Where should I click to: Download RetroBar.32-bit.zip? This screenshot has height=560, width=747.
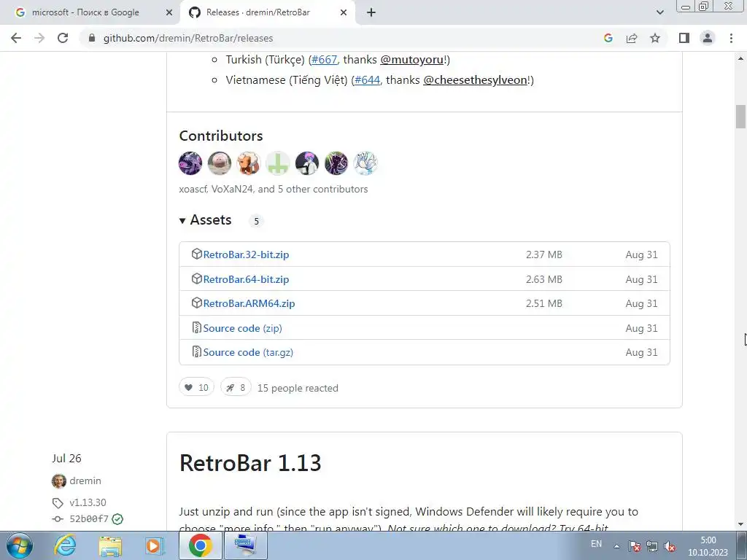click(246, 254)
